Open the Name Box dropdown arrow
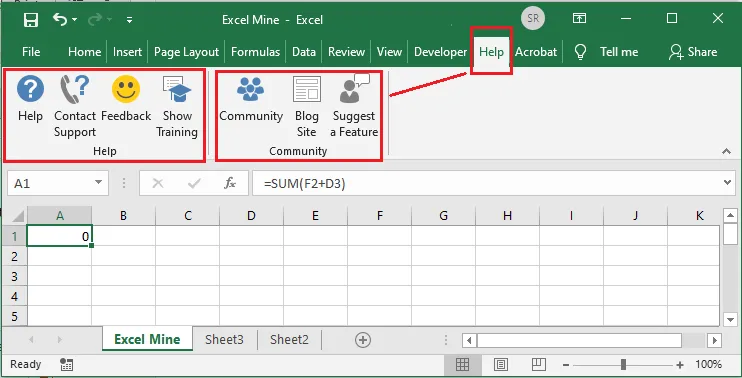 click(x=98, y=183)
